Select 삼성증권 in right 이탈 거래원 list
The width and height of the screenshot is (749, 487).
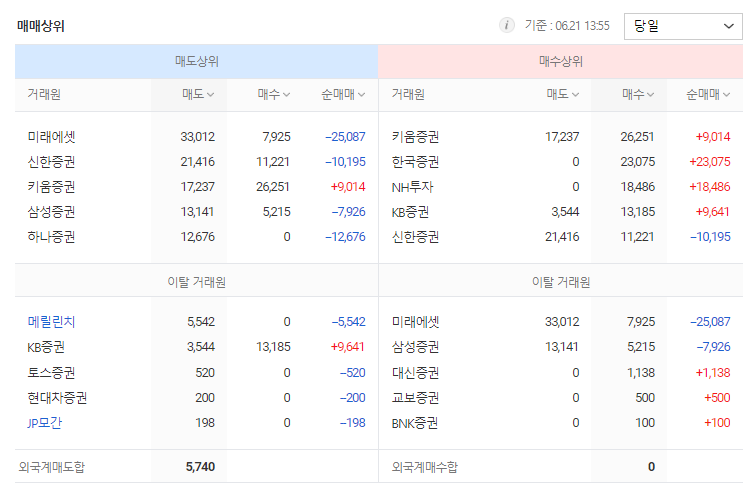click(415, 347)
